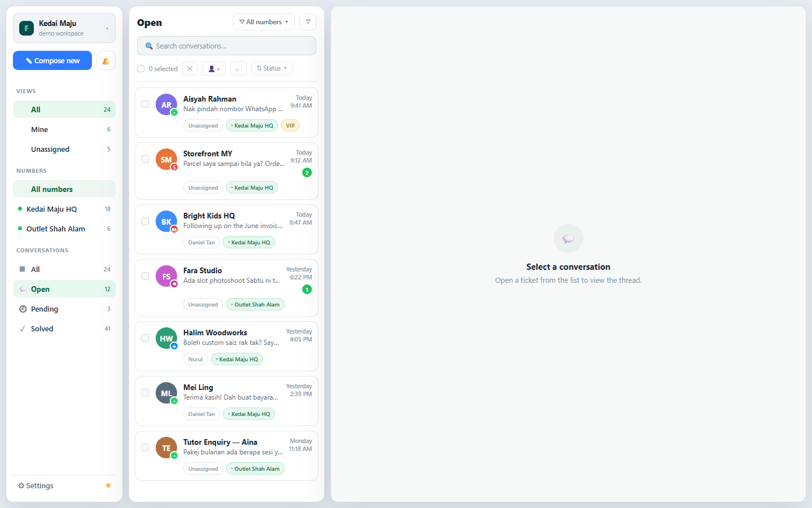Click the speech bubble icon in empty pane
Viewport: 812px width, 508px height.
click(568, 238)
